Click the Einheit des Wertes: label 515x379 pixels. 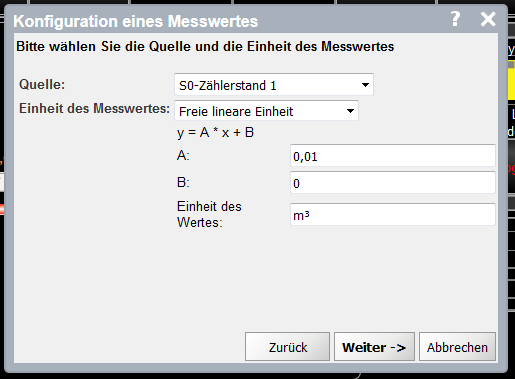tap(209, 214)
